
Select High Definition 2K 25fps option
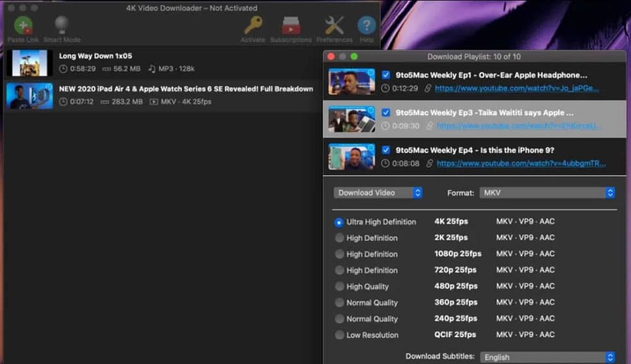(x=339, y=238)
